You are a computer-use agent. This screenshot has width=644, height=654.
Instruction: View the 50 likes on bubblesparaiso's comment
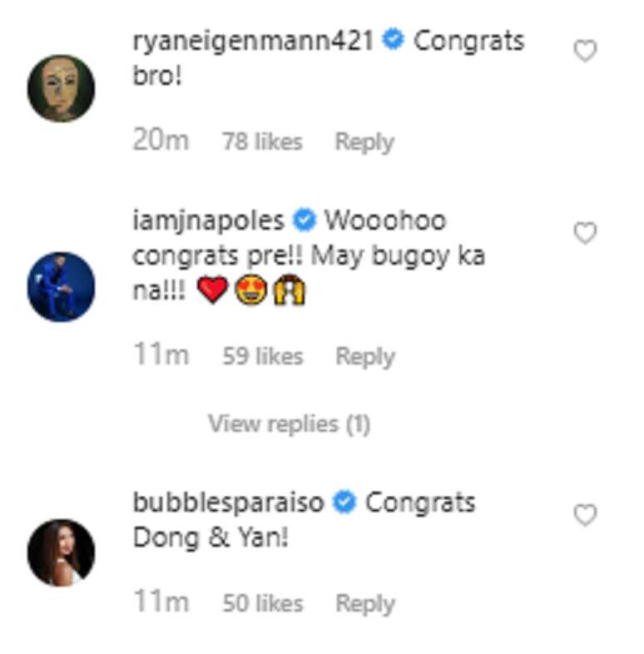(x=263, y=603)
